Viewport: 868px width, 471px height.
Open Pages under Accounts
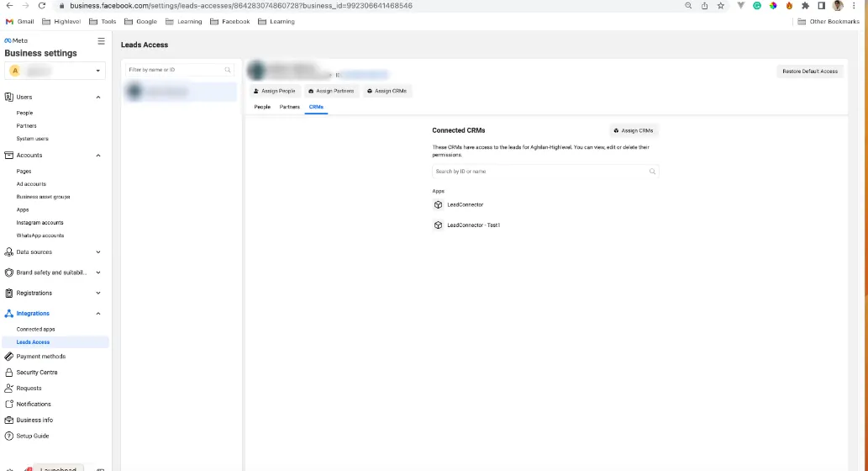(x=24, y=172)
